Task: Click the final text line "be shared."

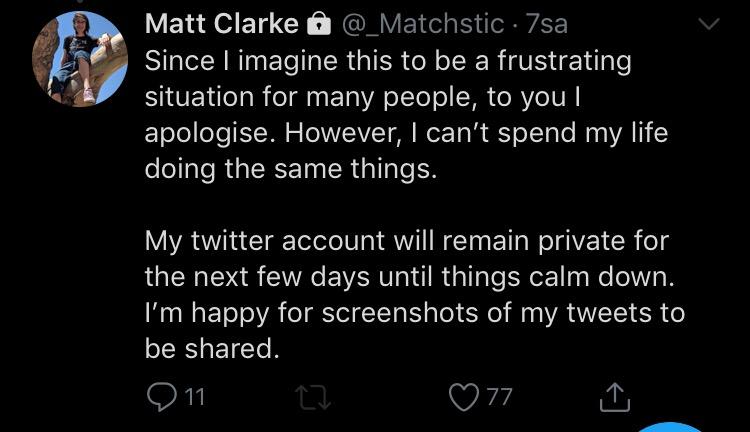Action: point(209,347)
